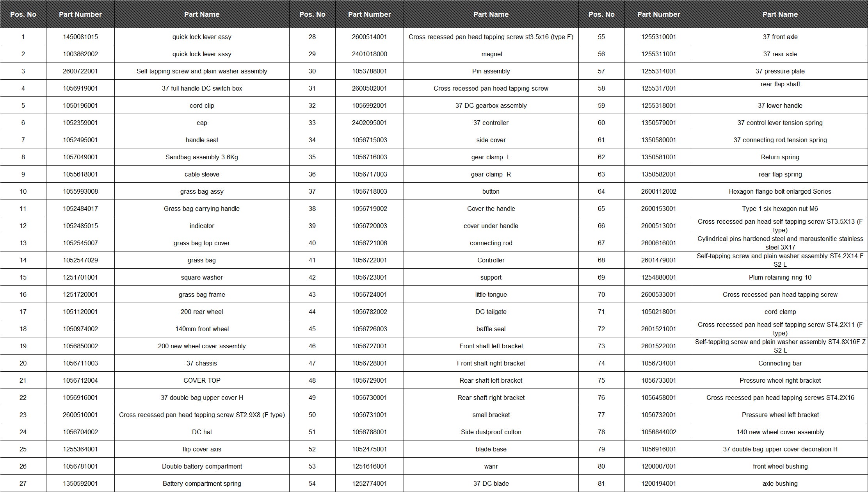Select the second Part Number column header
This screenshot has width=868, height=492.
click(369, 14)
